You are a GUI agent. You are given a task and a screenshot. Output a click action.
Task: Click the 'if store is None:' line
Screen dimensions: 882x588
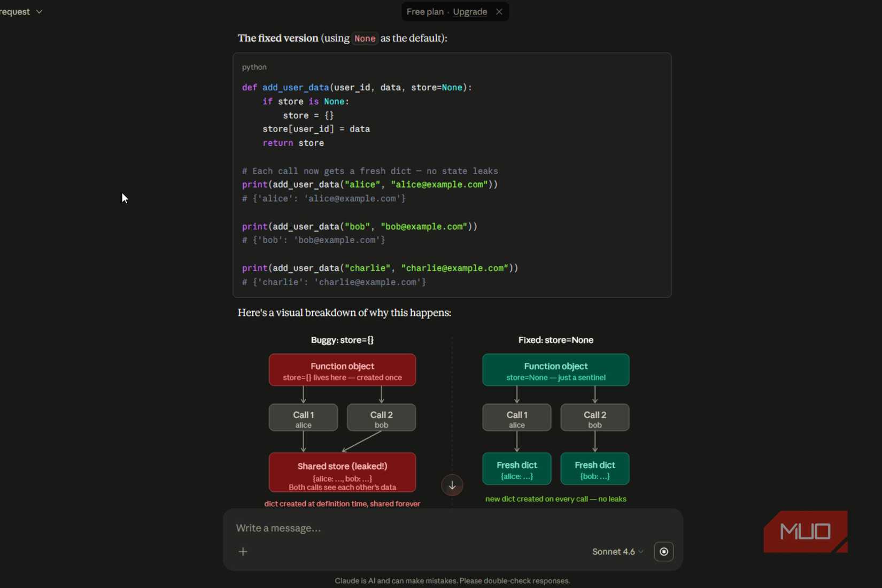[306, 102]
